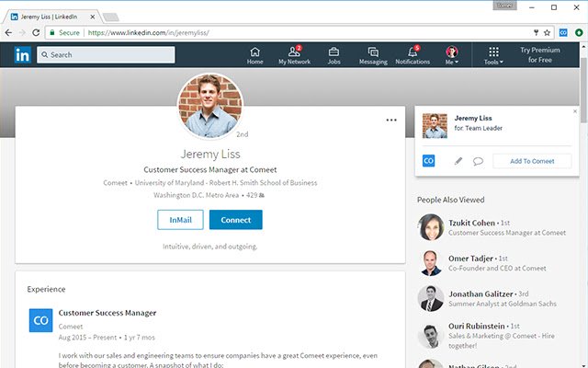Open My Network in the navbar
588x368 pixels.
(294, 54)
